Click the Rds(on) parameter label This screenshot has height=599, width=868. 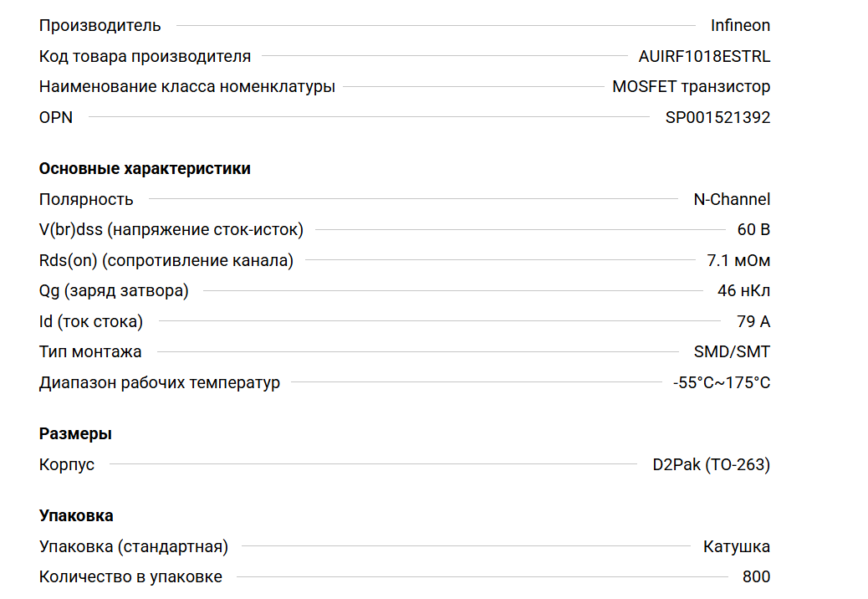coord(166,260)
